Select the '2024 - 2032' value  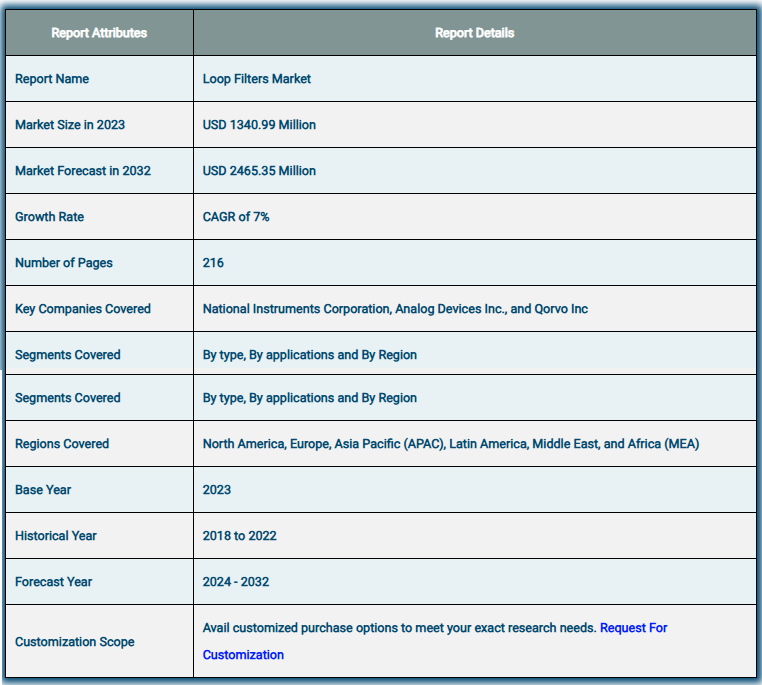tap(236, 582)
